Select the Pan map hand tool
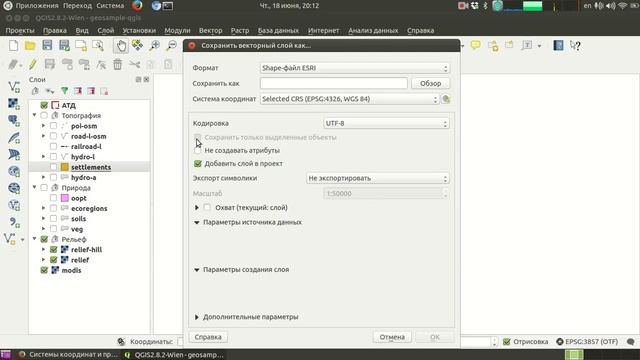 click(121, 45)
